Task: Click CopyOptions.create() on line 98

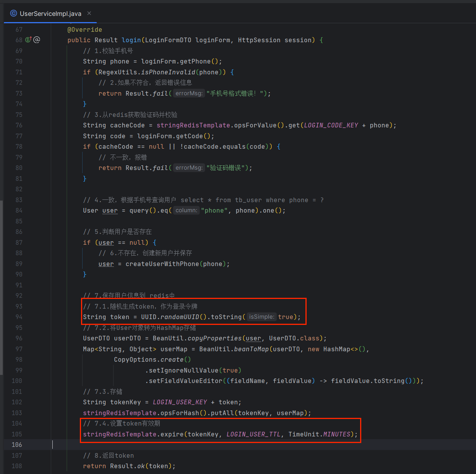Action: click(x=152, y=359)
